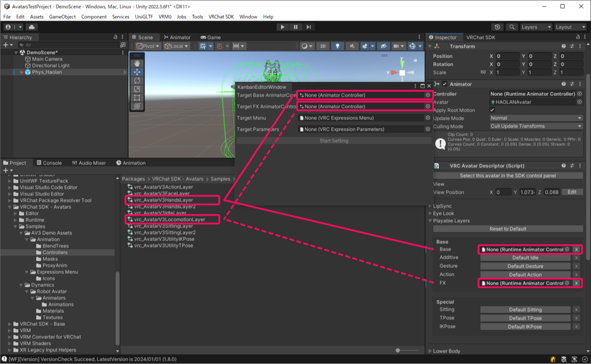
Task: Lock the Hierarchy panel with padlock icon
Action: [x=115, y=37]
